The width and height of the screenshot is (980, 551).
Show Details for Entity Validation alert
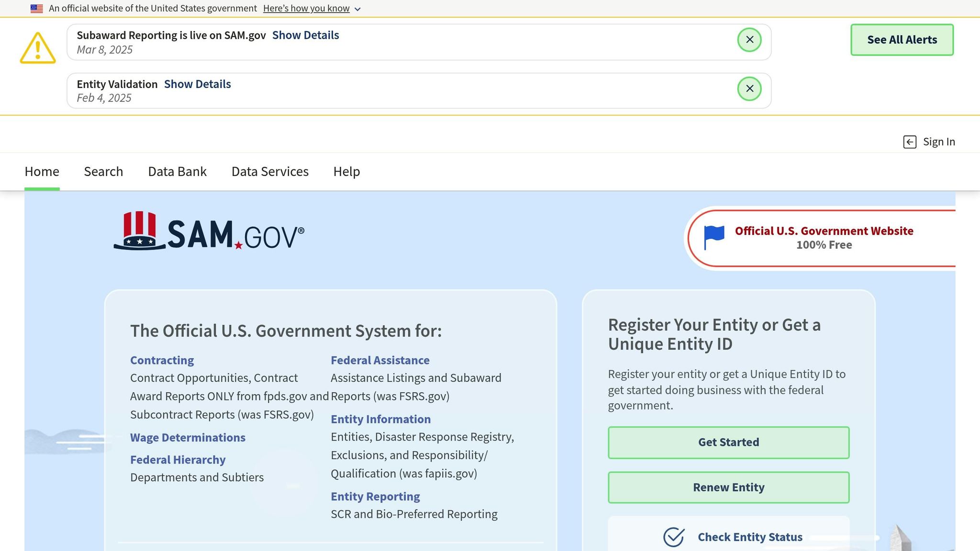coord(197,84)
